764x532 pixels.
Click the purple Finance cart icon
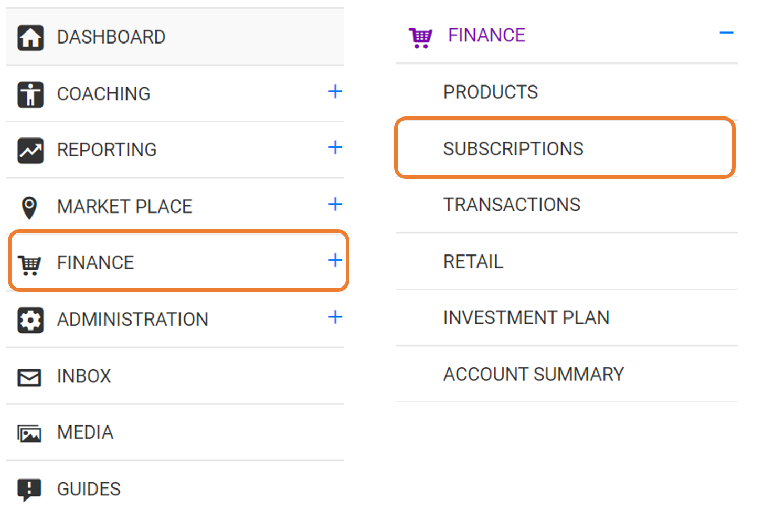(420, 38)
